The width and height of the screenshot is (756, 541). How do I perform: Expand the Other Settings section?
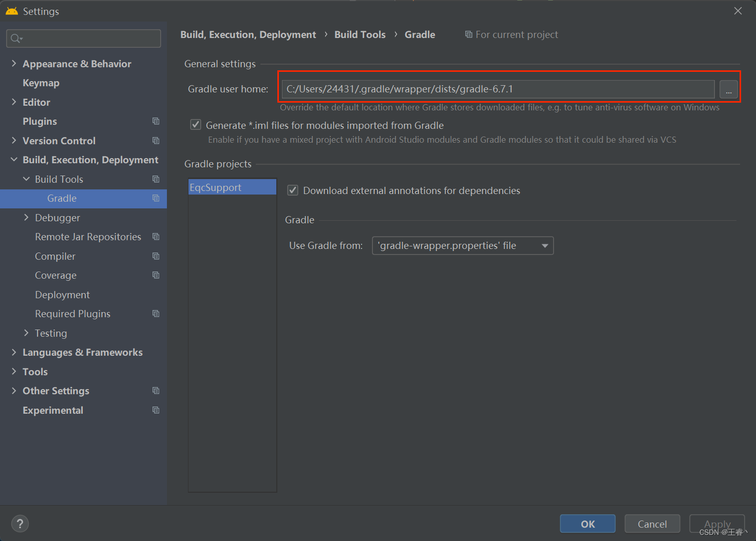coord(14,391)
